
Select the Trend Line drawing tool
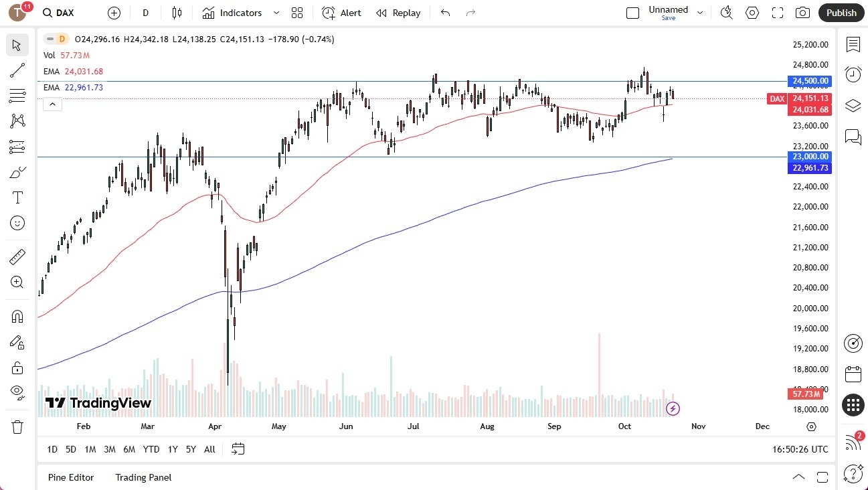point(17,70)
